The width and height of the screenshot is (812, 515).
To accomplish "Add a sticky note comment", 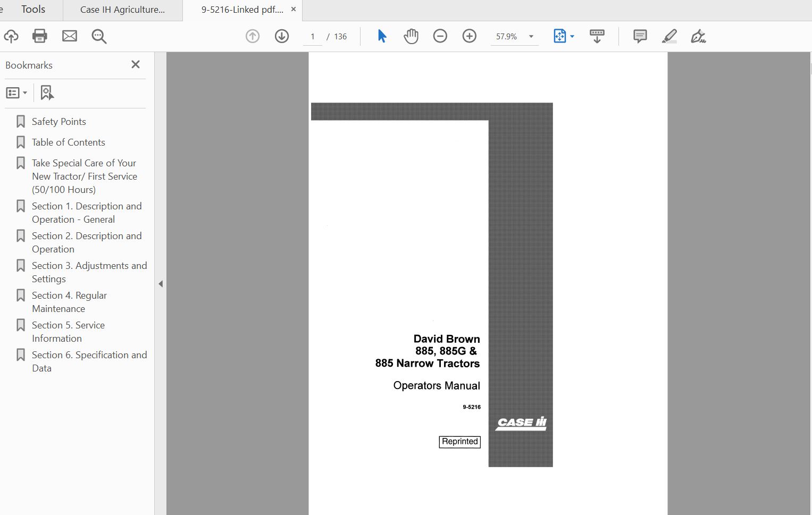I will [x=640, y=36].
